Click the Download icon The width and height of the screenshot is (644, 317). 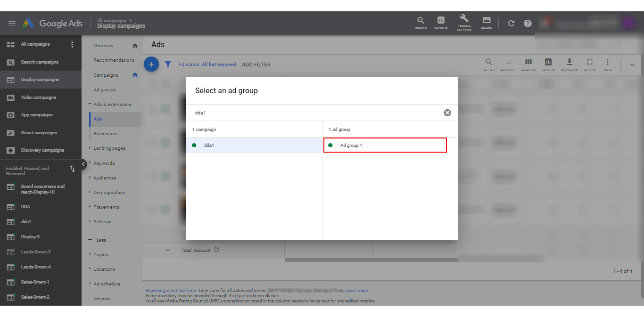pos(570,65)
